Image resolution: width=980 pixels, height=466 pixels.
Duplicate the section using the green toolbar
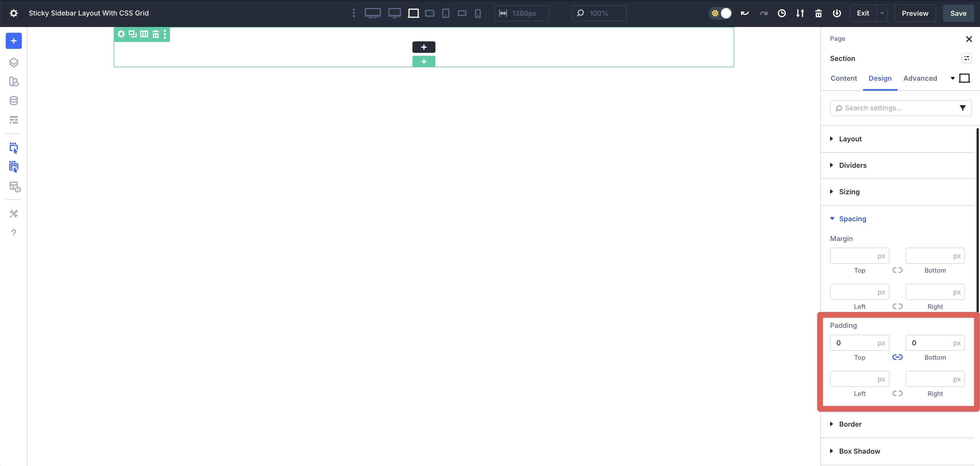tap(132, 34)
